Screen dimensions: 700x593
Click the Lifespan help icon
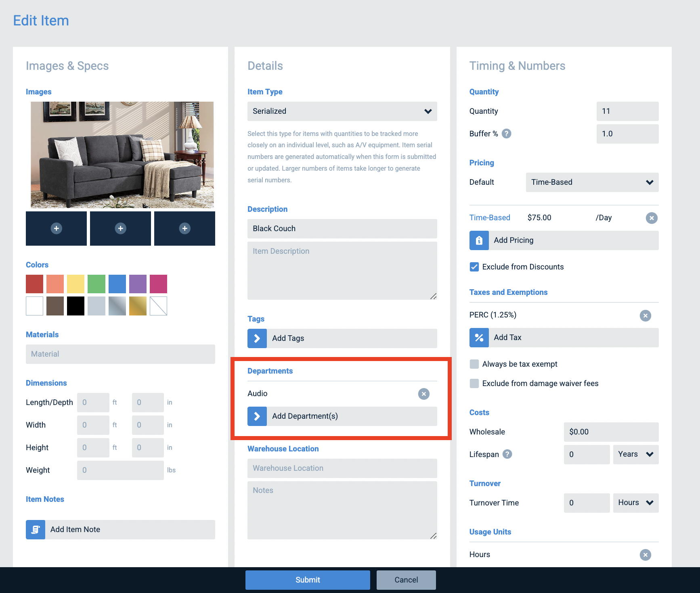pos(507,454)
